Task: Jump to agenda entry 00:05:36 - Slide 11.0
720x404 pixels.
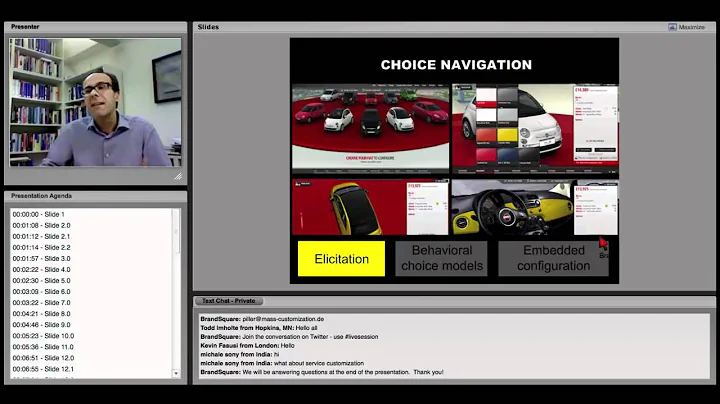Action: (x=43, y=347)
